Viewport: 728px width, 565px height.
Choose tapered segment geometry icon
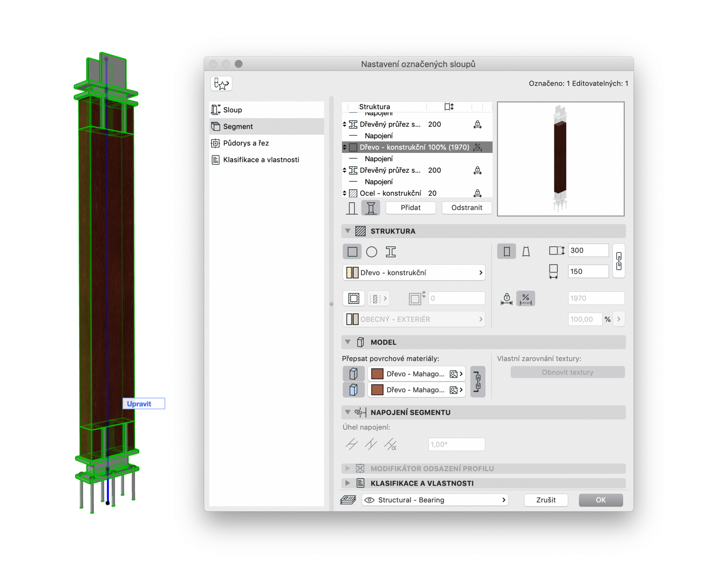point(526,251)
